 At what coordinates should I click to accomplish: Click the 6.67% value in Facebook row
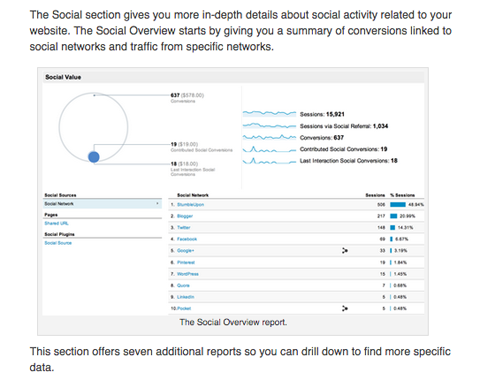point(402,239)
